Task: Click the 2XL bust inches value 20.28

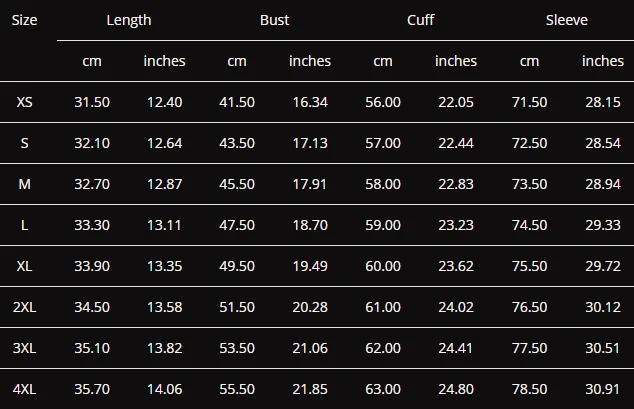Action: tap(310, 307)
